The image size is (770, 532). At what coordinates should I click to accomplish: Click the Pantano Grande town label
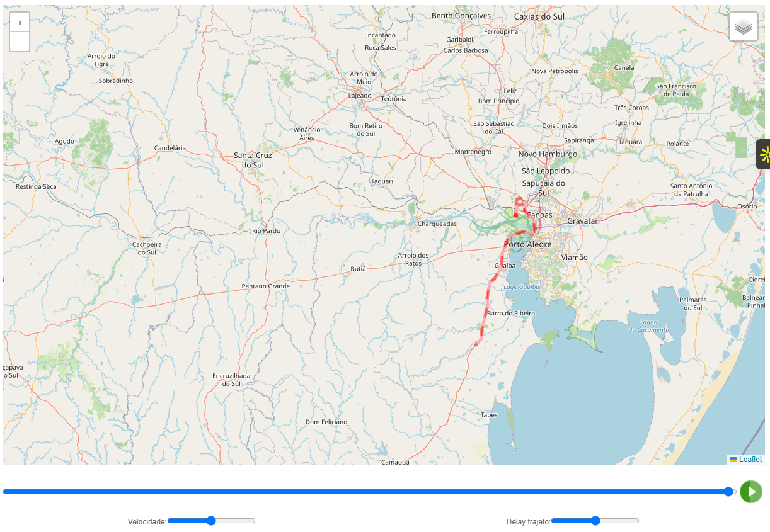266,286
